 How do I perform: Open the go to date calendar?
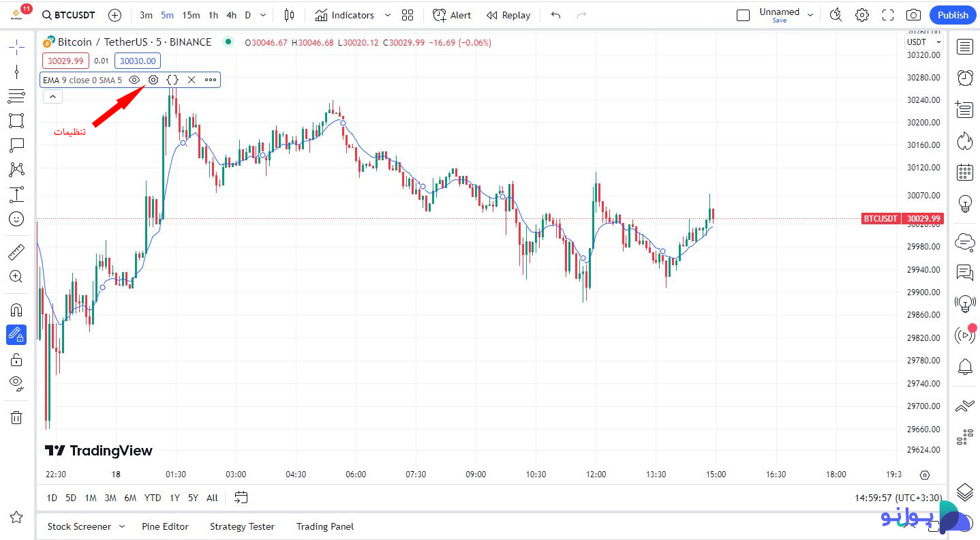click(241, 498)
